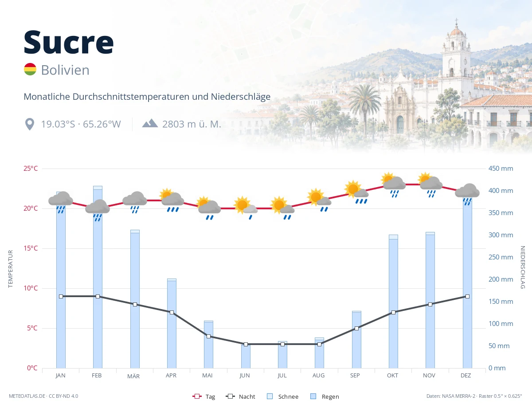Image resolution: width=532 pixels, height=408 pixels.
Task: Click the location pin icon
Action: point(30,124)
